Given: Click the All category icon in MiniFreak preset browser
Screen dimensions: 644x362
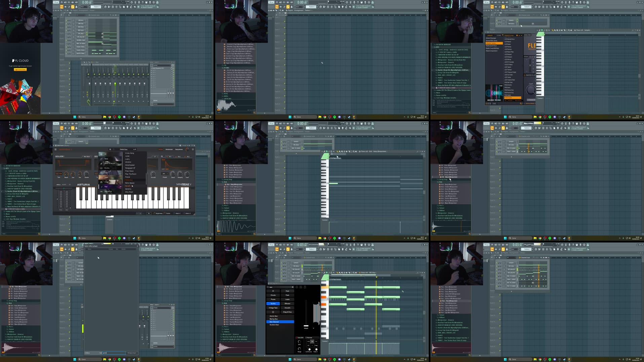Looking at the screenshot, I should 101,154.
